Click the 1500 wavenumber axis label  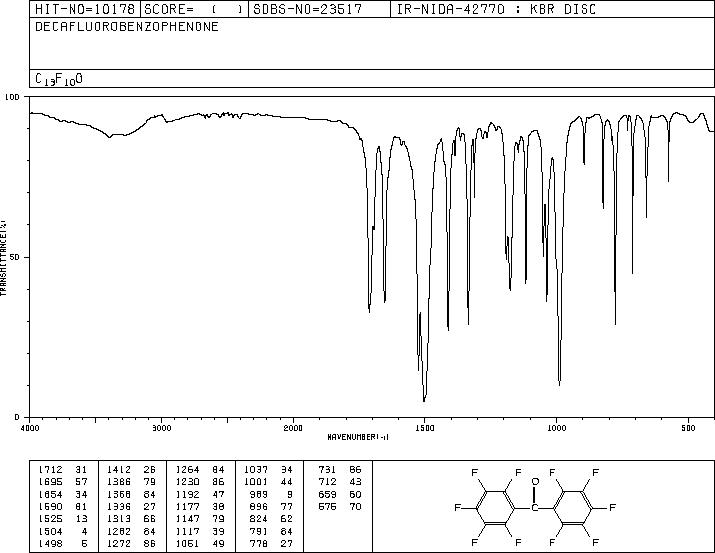pos(425,428)
